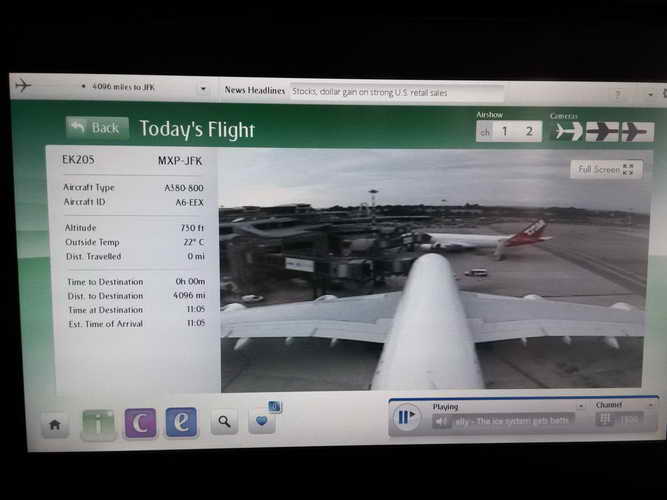The height and width of the screenshot is (500, 667).
Task: Open the blue 'e' Entertainment section
Action: click(x=181, y=422)
